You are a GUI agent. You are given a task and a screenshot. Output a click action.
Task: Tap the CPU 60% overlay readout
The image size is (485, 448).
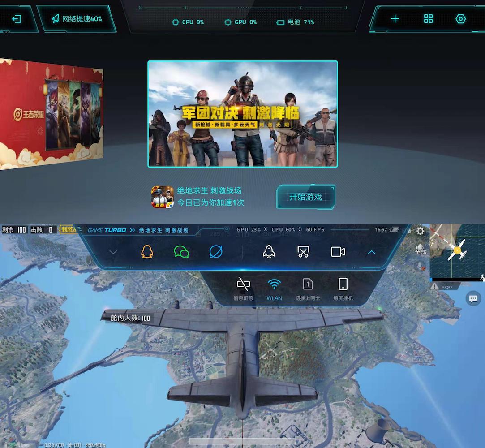point(283,229)
